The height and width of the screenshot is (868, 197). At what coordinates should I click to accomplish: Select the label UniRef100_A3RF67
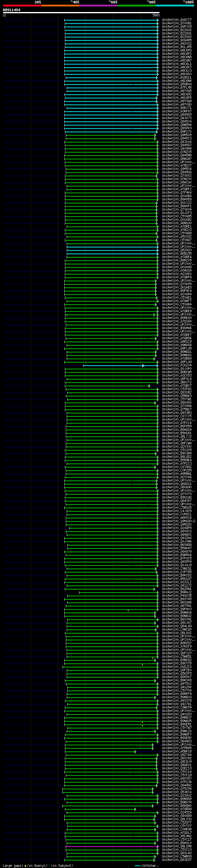point(176,111)
